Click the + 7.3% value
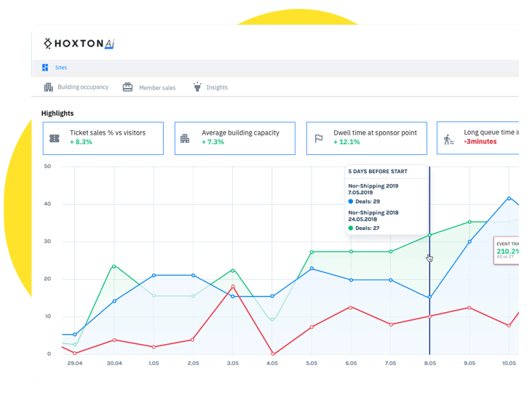Viewport: 532px width, 395px height. pyautogui.click(x=213, y=142)
